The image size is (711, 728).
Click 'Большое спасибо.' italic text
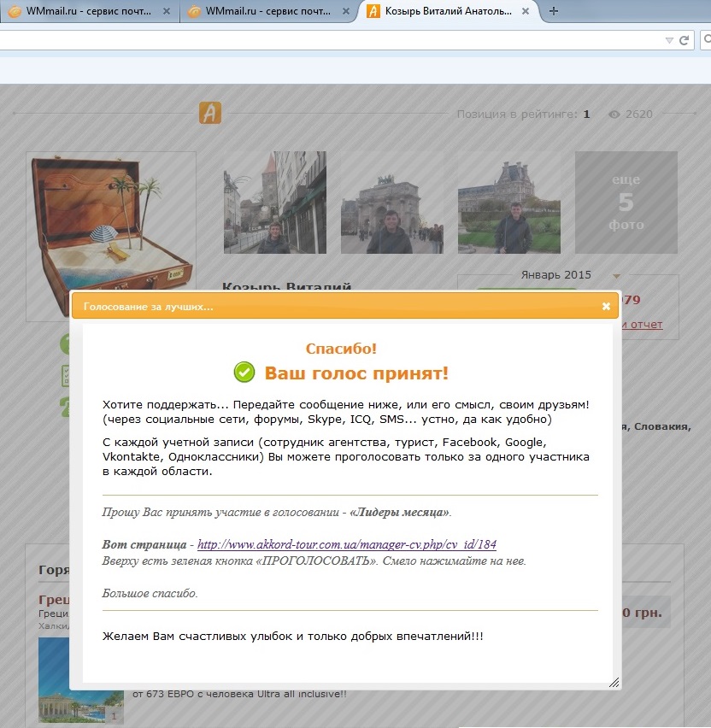[150, 593]
